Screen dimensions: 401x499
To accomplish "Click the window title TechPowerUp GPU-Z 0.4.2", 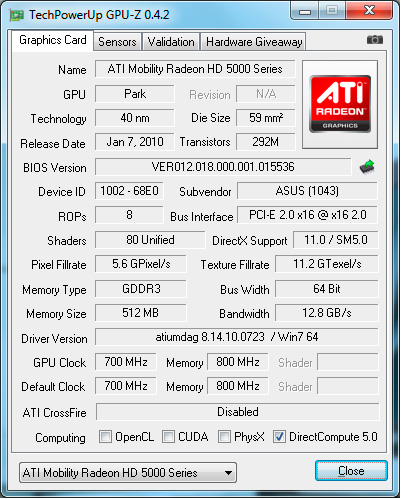I will click(x=99, y=15).
